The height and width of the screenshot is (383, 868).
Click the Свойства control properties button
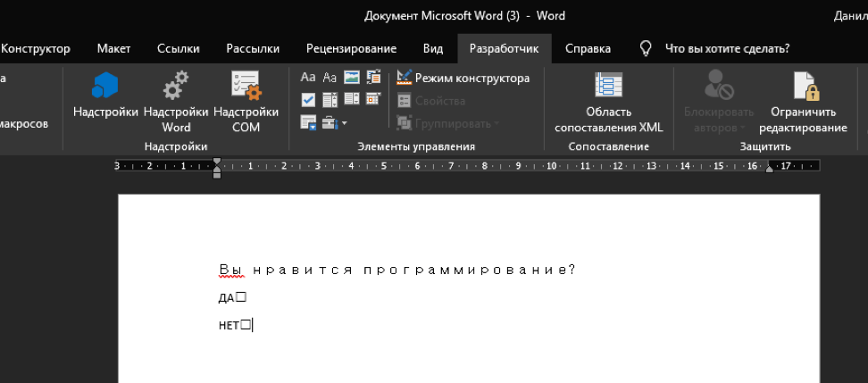[x=431, y=101]
